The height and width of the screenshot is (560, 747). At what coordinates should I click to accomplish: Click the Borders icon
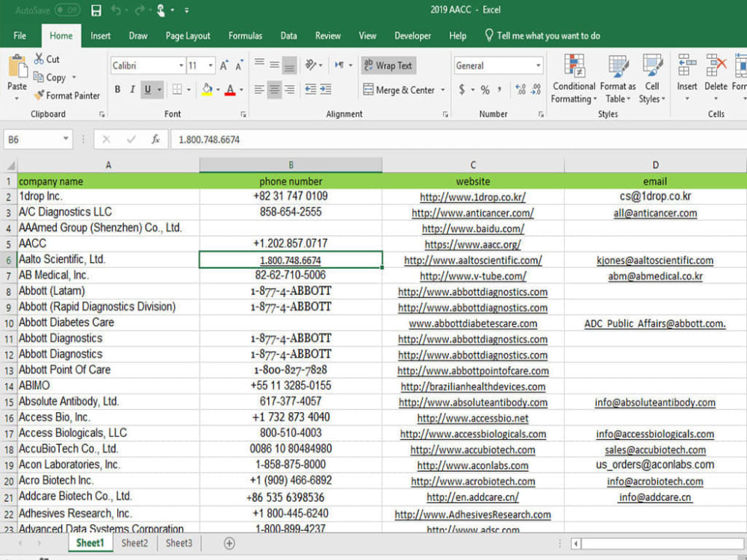tap(177, 90)
